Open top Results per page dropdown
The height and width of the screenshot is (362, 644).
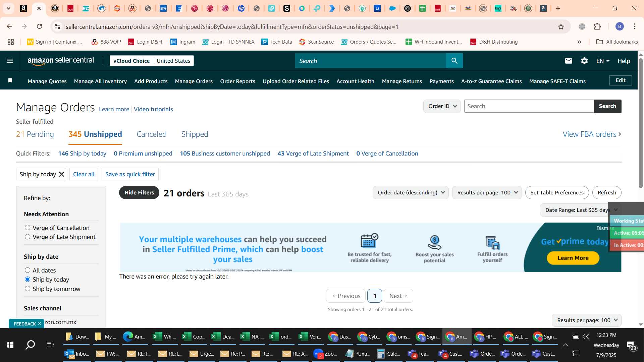[487, 193]
